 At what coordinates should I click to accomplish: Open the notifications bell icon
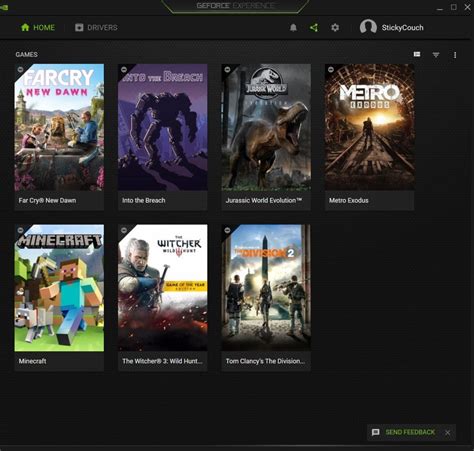293,28
